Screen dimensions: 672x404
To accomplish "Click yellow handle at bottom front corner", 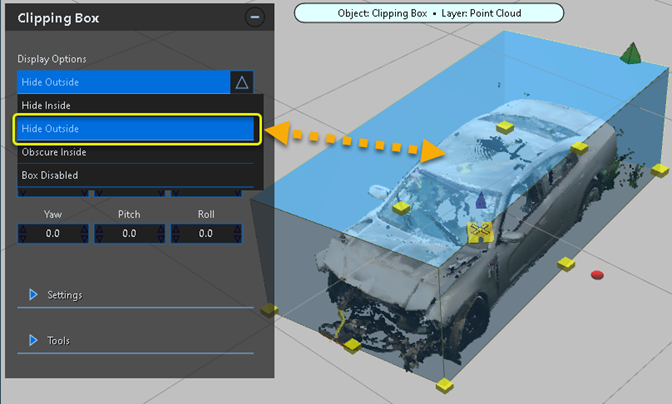I will point(444,385).
